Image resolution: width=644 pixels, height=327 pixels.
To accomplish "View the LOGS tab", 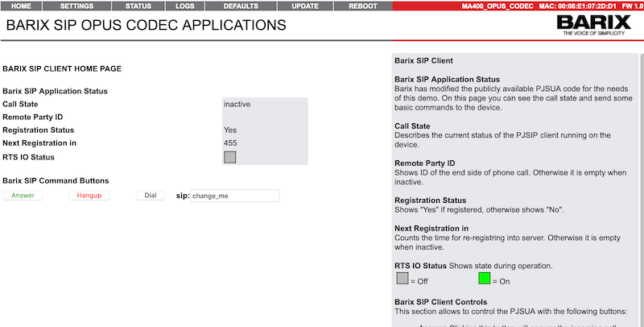I will [185, 6].
